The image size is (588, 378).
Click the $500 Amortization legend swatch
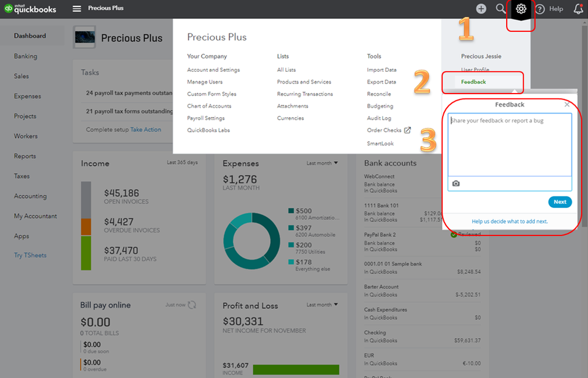coord(291,211)
